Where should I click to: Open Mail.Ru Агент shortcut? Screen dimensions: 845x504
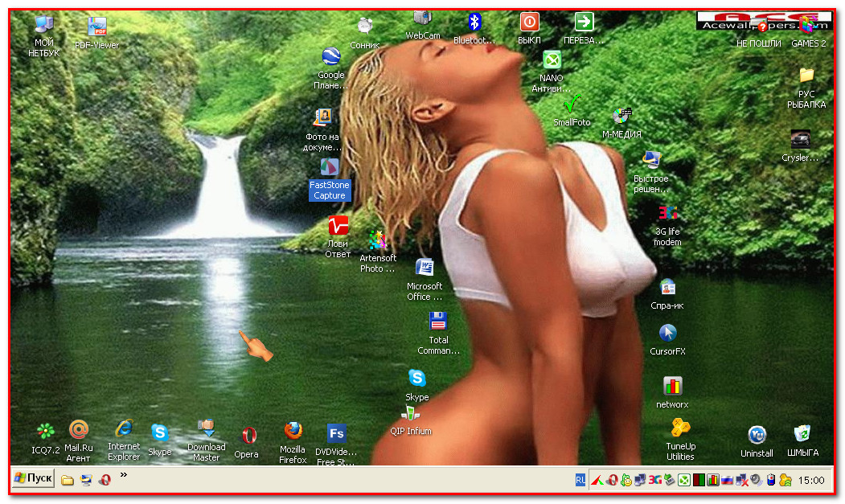tap(78, 429)
